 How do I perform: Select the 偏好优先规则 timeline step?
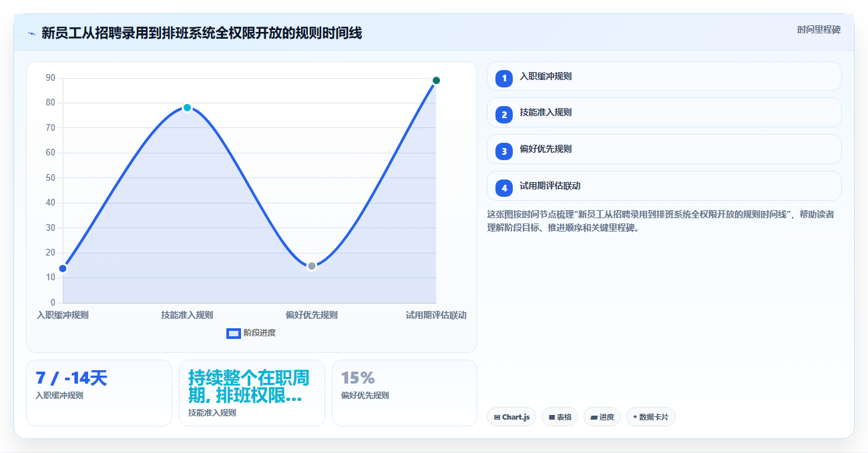[664, 149]
